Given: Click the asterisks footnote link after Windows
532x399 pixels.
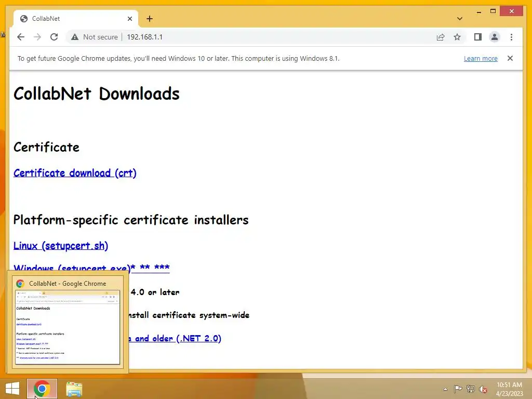Looking at the screenshot, I should [x=150, y=268].
